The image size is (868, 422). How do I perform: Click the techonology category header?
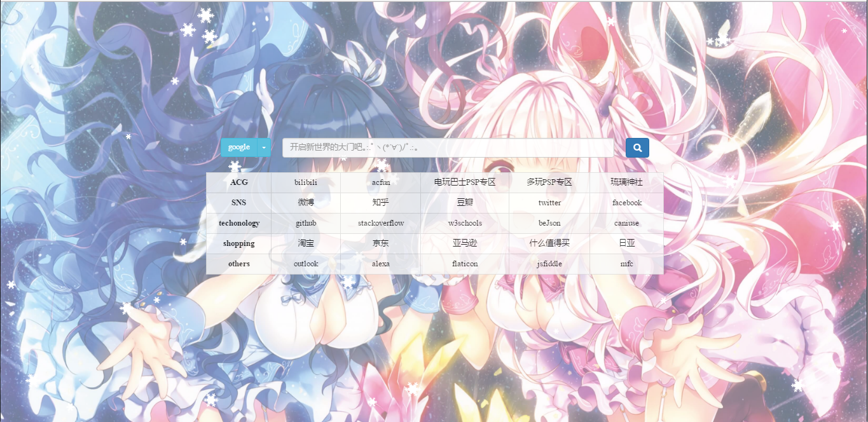[x=239, y=223]
